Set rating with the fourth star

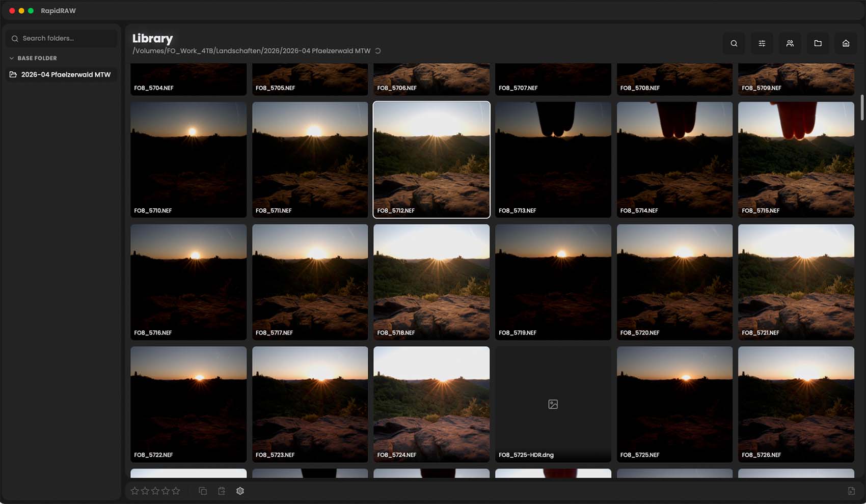tap(166, 491)
